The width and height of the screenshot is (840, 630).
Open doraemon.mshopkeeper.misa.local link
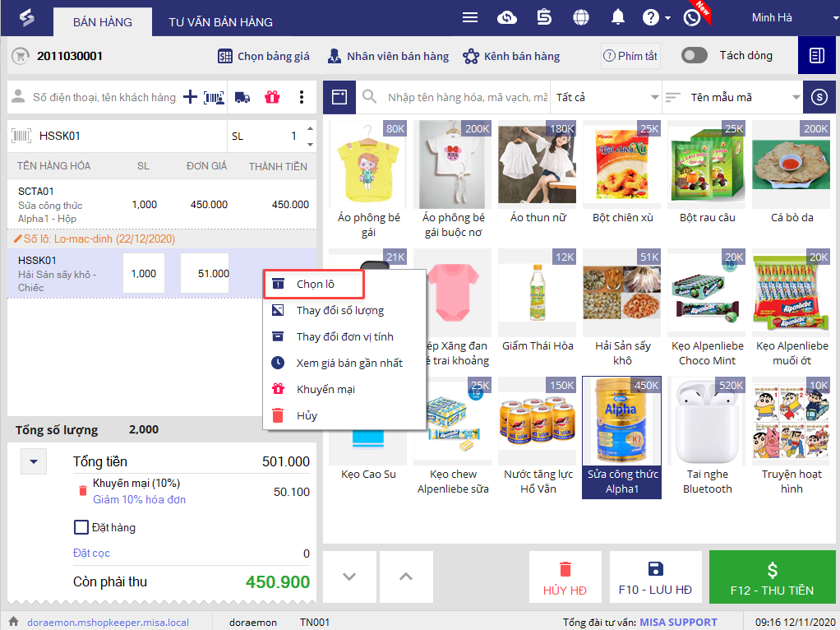(108, 622)
